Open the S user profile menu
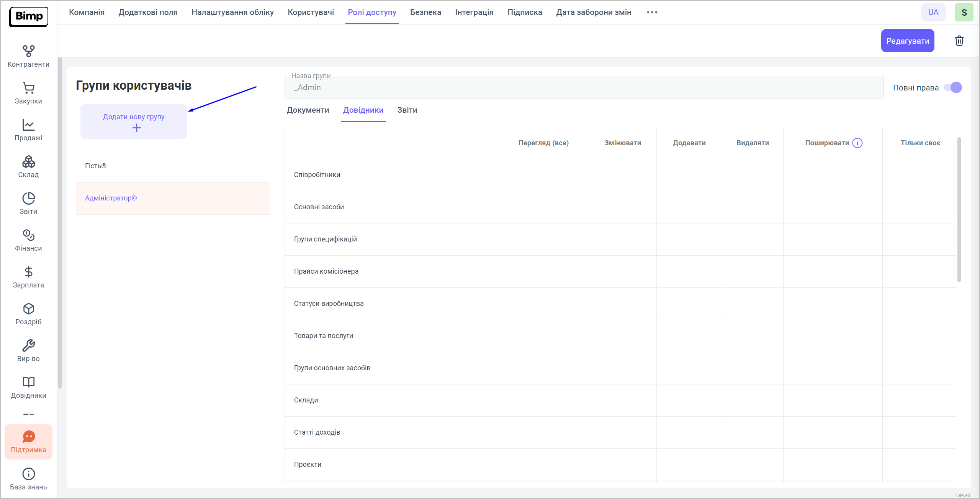 [964, 12]
